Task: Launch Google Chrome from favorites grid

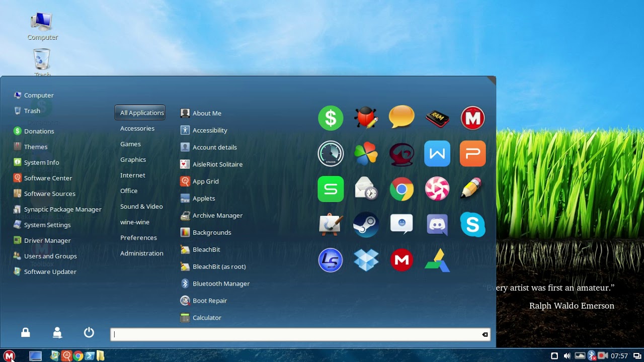Action: pyautogui.click(x=401, y=189)
